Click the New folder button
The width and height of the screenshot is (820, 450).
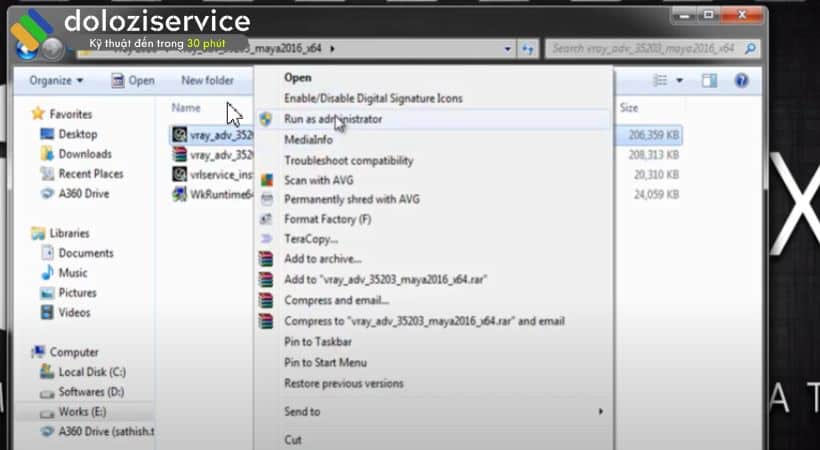pos(207,80)
